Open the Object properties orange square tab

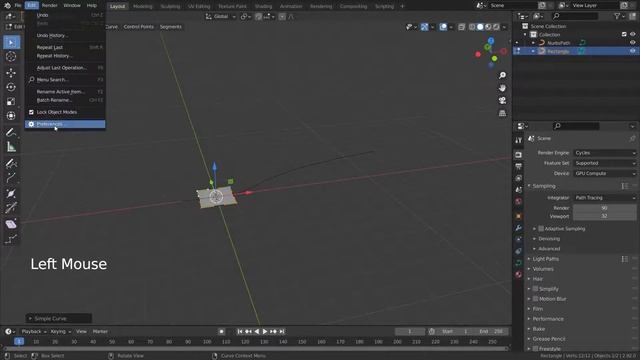(x=518, y=216)
